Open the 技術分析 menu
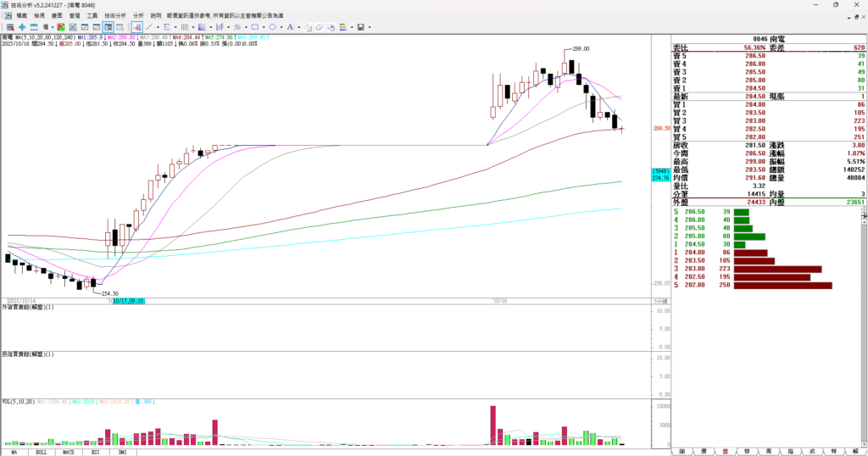The width and height of the screenshot is (868, 456). pos(115,15)
